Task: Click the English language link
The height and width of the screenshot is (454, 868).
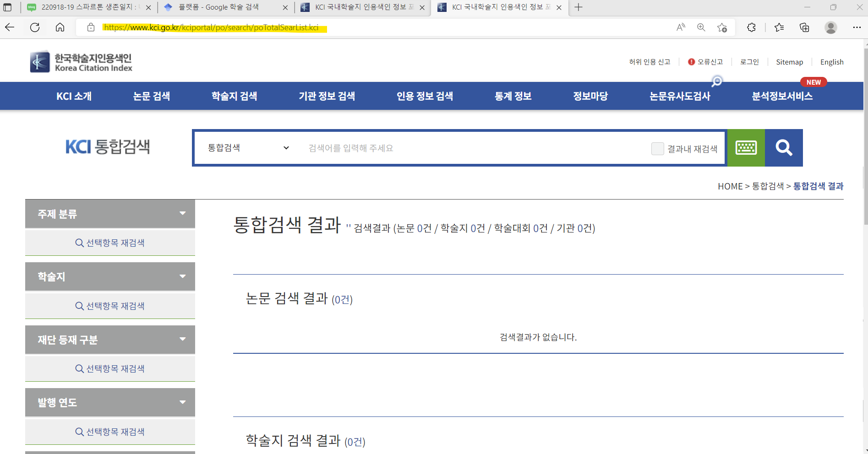Action: pyautogui.click(x=831, y=62)
